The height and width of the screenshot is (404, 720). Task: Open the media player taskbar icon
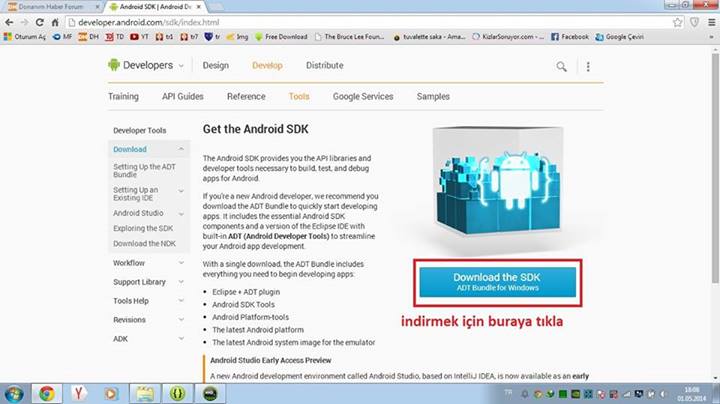(111, 394)
